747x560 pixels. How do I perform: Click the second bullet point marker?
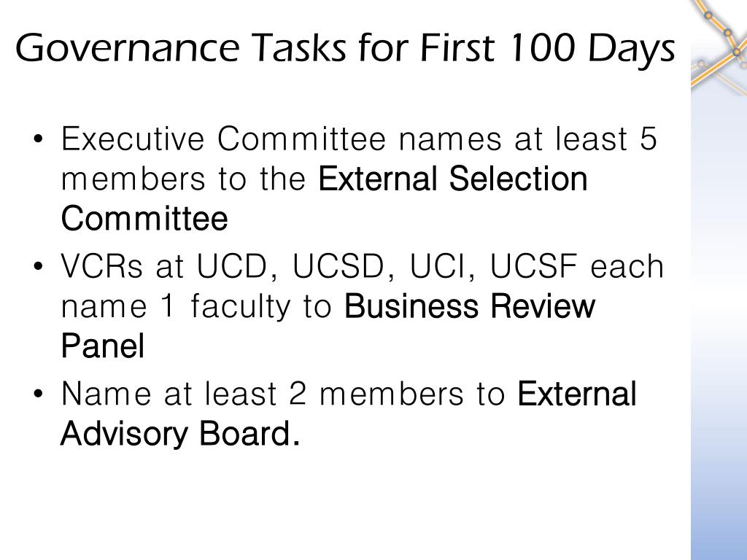pos(39,266)
